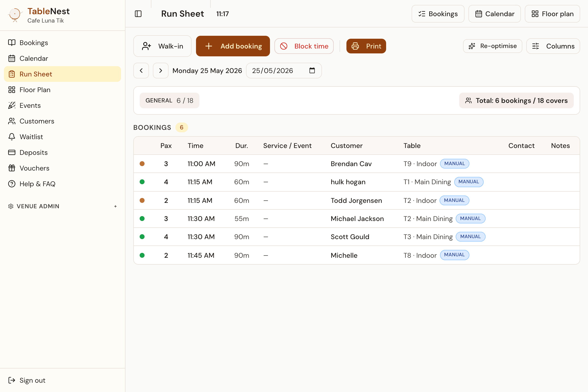Viewport: 588px width, 392px height.
Task: Click Scott Gould's green status dot
Action: [142, 237]
